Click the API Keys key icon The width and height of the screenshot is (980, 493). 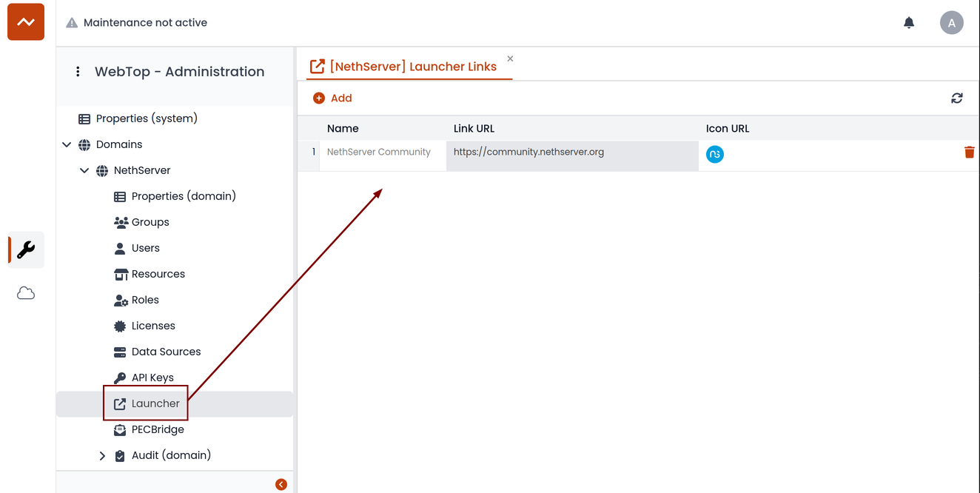[120, 378]
